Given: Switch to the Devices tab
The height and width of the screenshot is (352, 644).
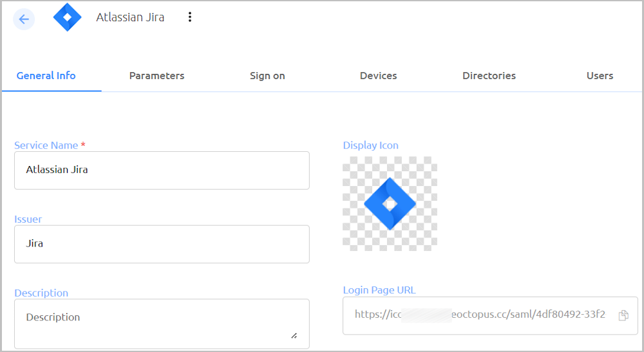Looking at the screenshot, I should click(x=378, y=76).
